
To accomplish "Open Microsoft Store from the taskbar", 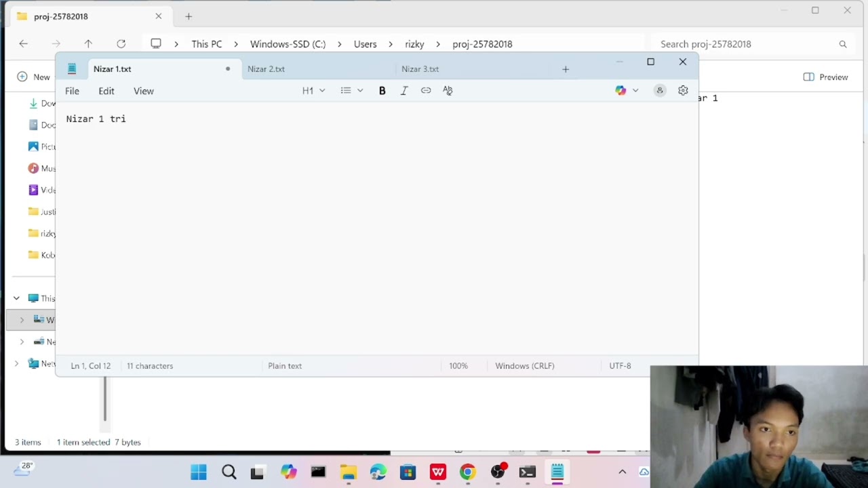I will click(408, 472).
